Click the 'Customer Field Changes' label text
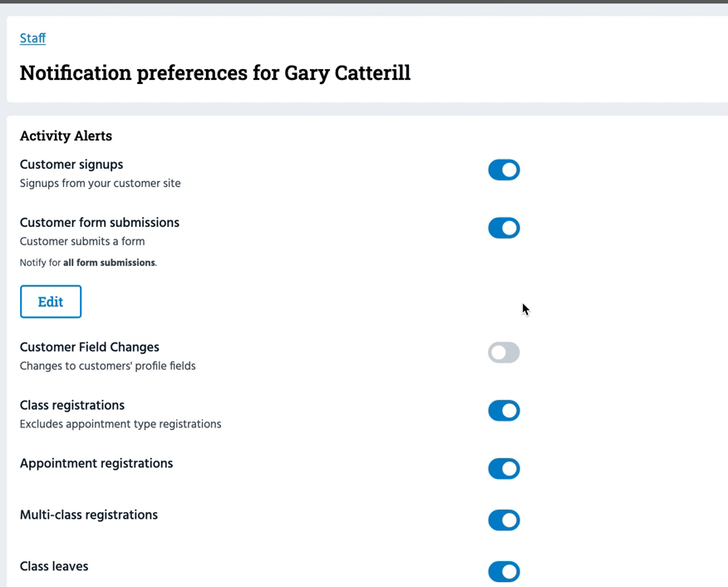728x587 pixels. (89, 348)
